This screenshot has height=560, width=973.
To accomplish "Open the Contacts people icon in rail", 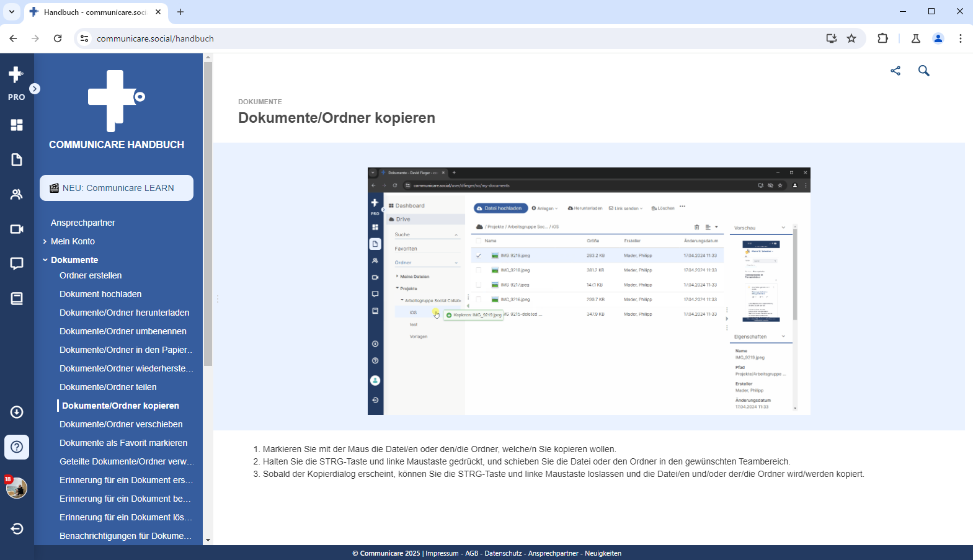I will 17,195.
